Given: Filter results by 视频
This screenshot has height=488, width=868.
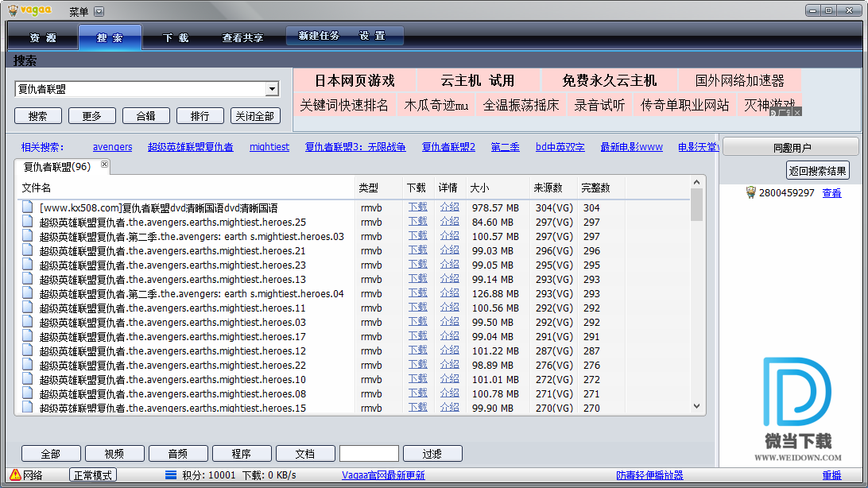Looking at the screenshot, I should coord(114,454).
